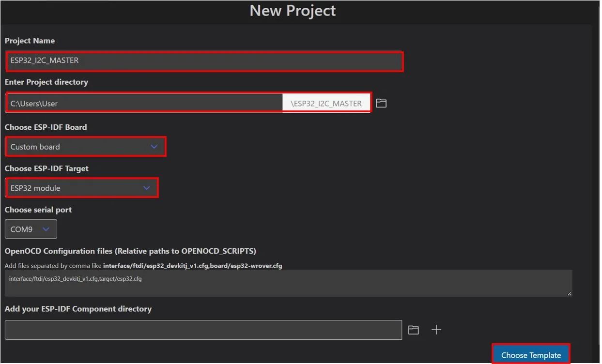Click the 'Choose serial port' label
The height and width of the screenshot is (364, 602).
click(x=38, y=210)
